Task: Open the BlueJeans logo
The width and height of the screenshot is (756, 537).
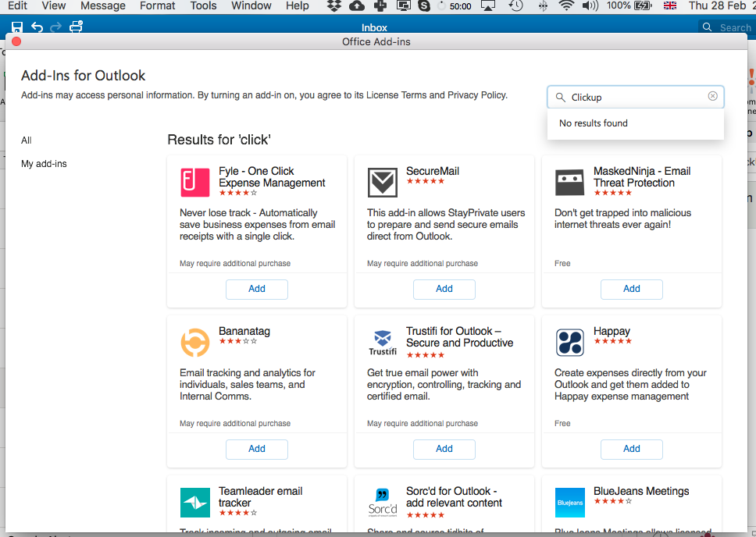Action: point(569,503)
